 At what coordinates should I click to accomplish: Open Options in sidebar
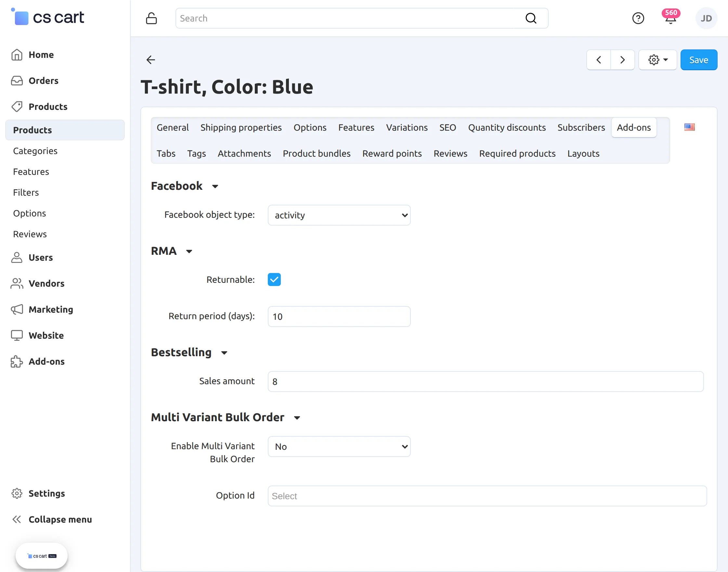point(30,213)
